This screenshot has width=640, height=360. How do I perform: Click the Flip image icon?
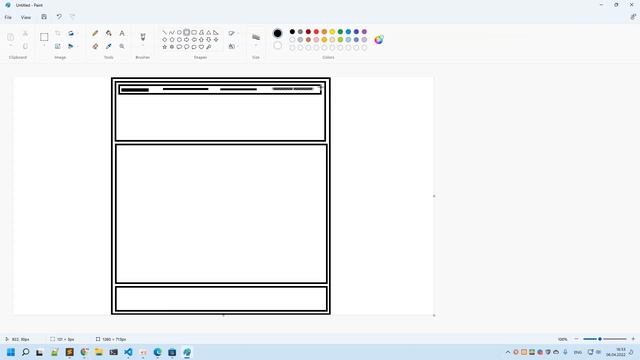71,46
